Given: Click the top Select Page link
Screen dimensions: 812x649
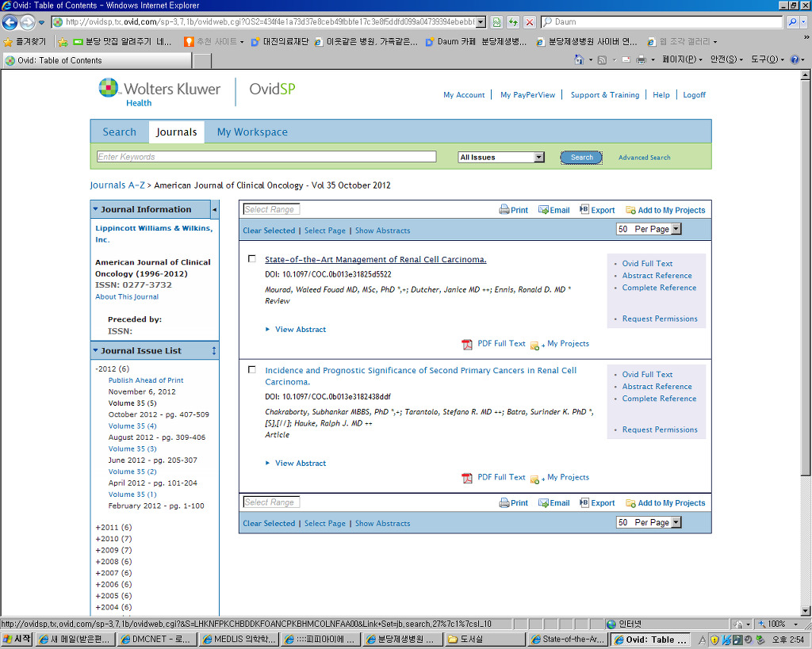Looking at the screenshot, I should click(x=324, y=231).
